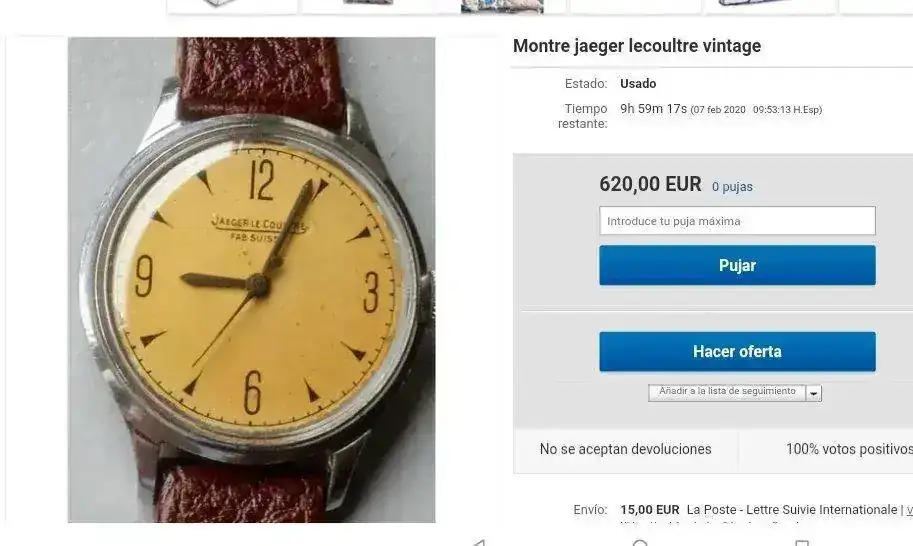Click Añadir a la lista de seguimiento

[x=727, y=392]
